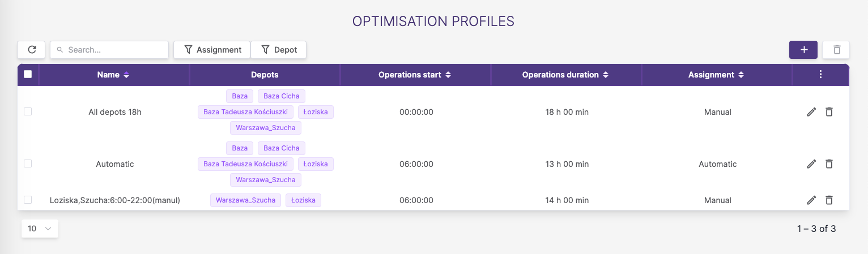Check the All depots 18h row checkbox
This screenshot has height=254, width=868.
coord(28,112)
